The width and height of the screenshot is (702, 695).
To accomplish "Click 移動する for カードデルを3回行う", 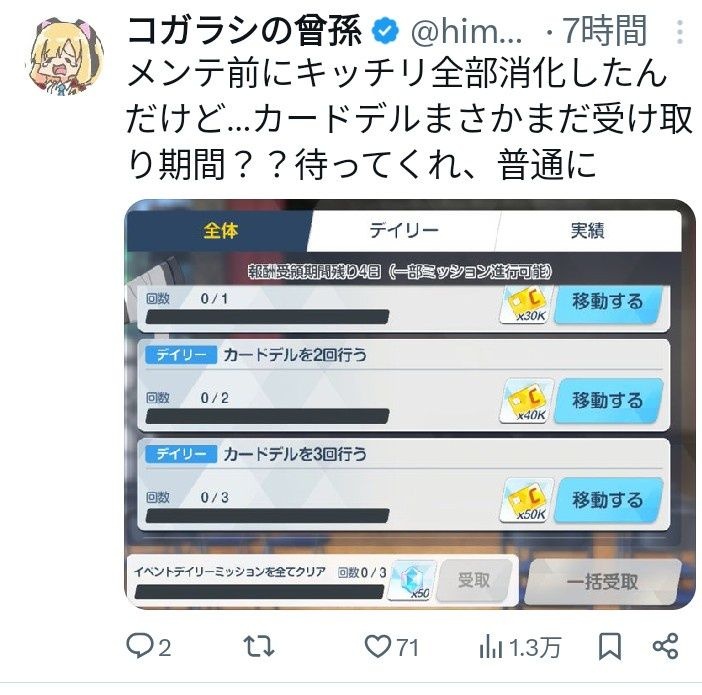I will (x=608, y=500).
